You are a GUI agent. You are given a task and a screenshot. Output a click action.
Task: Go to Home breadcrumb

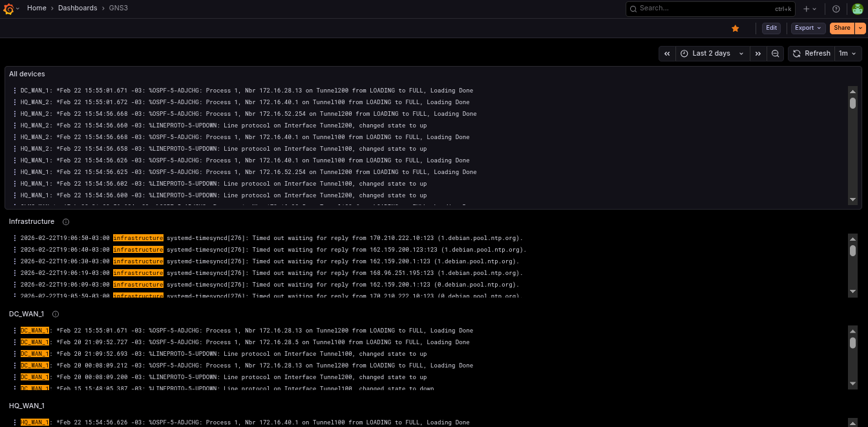(36, 8)
